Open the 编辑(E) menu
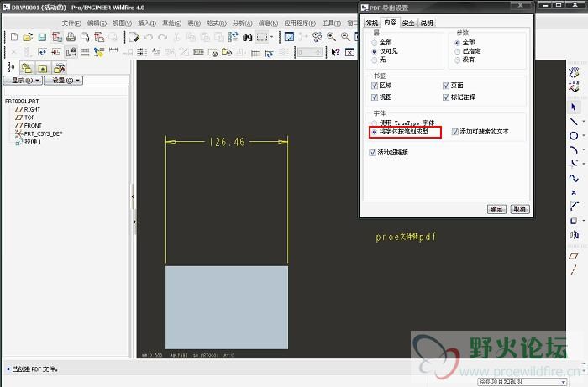Image resolution: width=588 pixels, height=387 pixels. tap(97, 24)
